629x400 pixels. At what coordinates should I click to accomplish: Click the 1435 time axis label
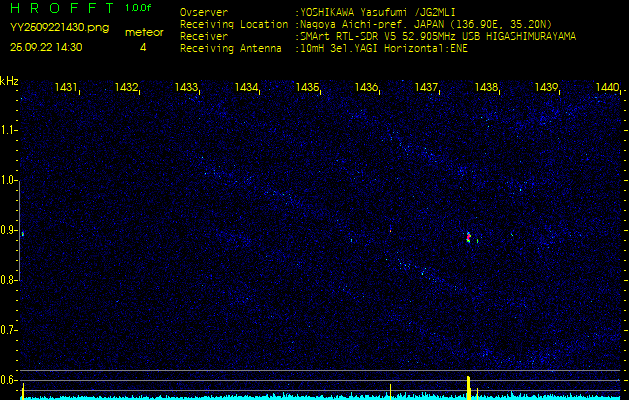(307, 87)
